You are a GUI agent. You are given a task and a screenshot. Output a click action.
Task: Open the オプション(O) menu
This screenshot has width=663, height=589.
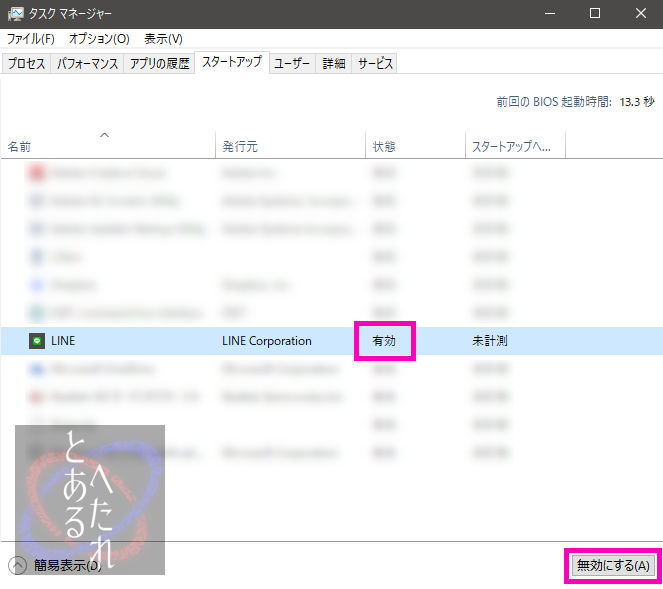click(99, 39)
